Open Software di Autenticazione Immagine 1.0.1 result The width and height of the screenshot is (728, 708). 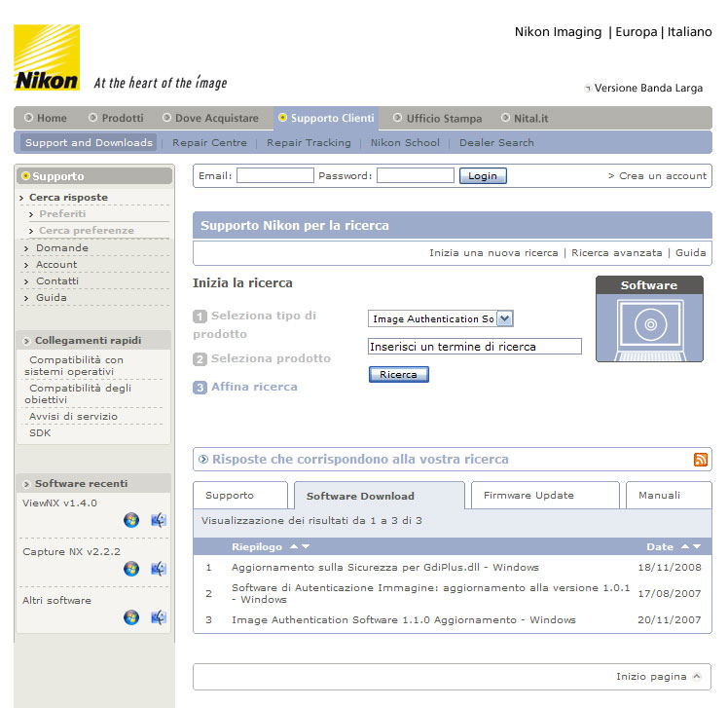click(x=431, y=594)
